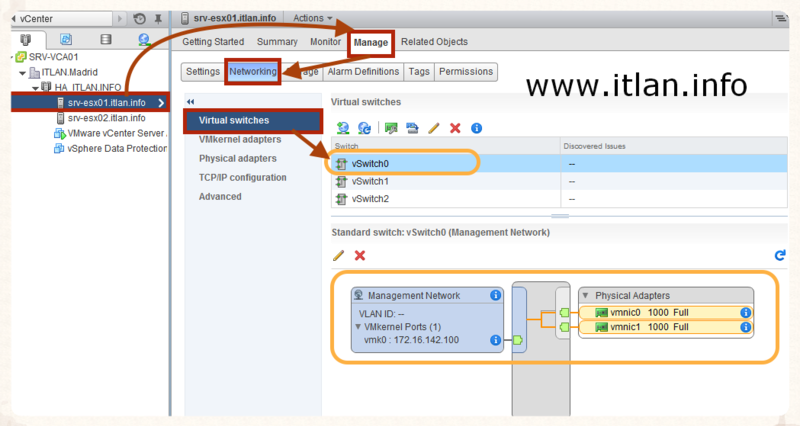Select VMkernel adapters in sidebar
The width and height of the screenshot is (800, 426).
pos(240,139)
